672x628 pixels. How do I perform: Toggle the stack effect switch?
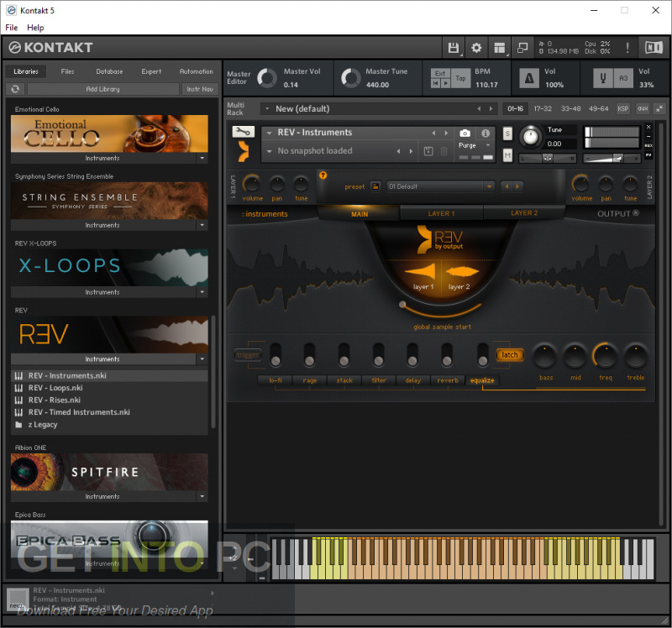point(344,354)
